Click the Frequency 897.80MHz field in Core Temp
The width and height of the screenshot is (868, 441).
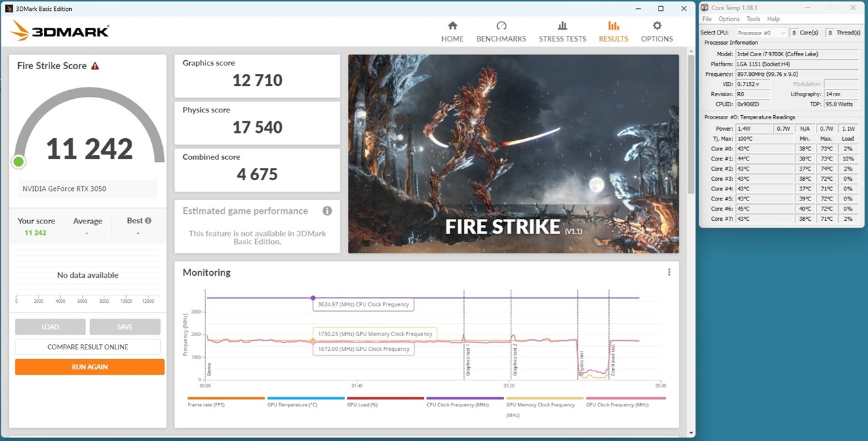point(795,74)
